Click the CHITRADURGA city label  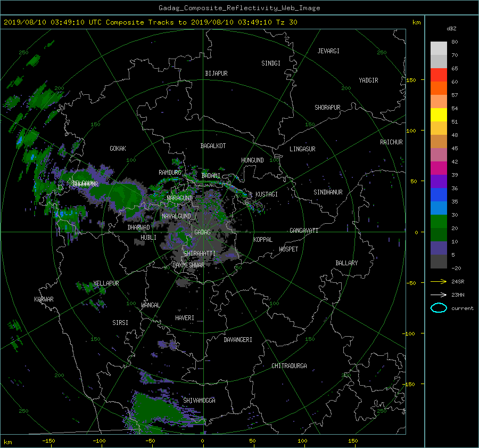click(289, 366)
